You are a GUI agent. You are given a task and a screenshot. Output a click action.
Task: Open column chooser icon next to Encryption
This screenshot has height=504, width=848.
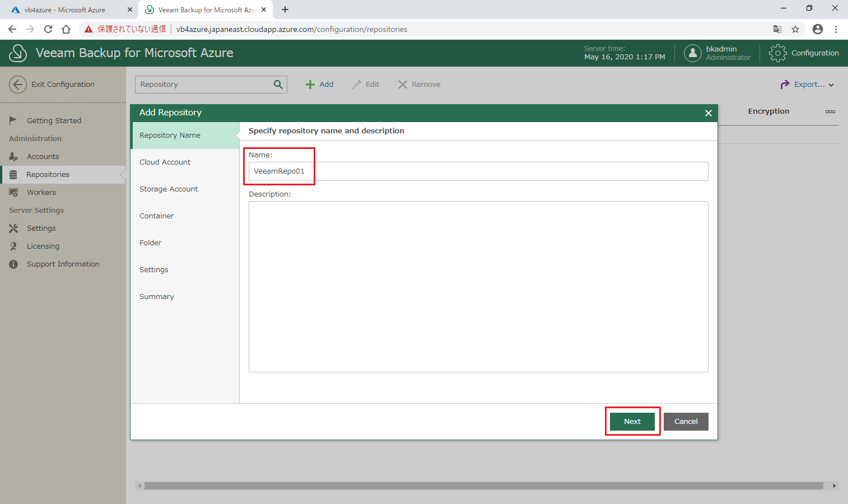click(830, 111)
